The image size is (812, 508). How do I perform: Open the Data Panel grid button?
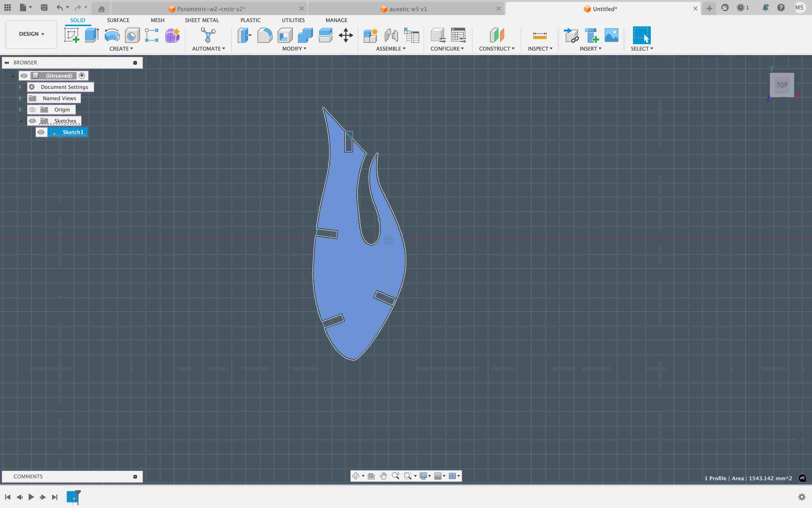(7, 7)
